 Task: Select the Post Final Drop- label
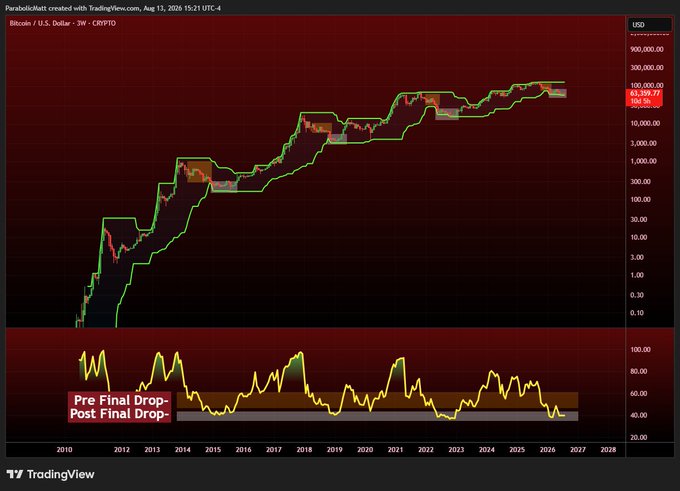pyautogui.click(x=119, y=414)
